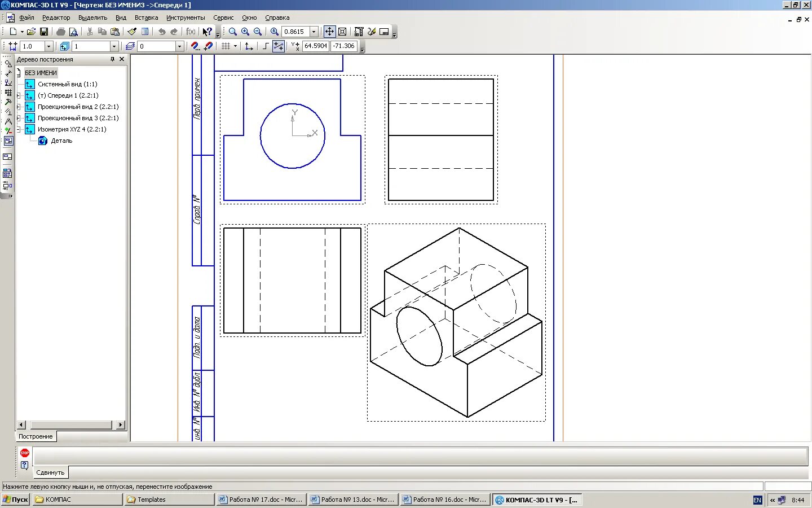This screenshot has height=508, width=812.
Task: Open a file with the folder icon
Action: coord(32,32)
